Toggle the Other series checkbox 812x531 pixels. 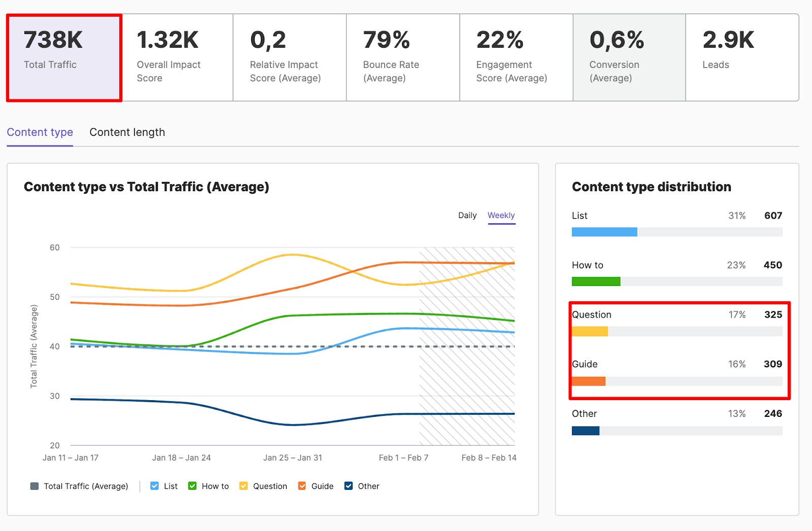[x=348, y=485]
